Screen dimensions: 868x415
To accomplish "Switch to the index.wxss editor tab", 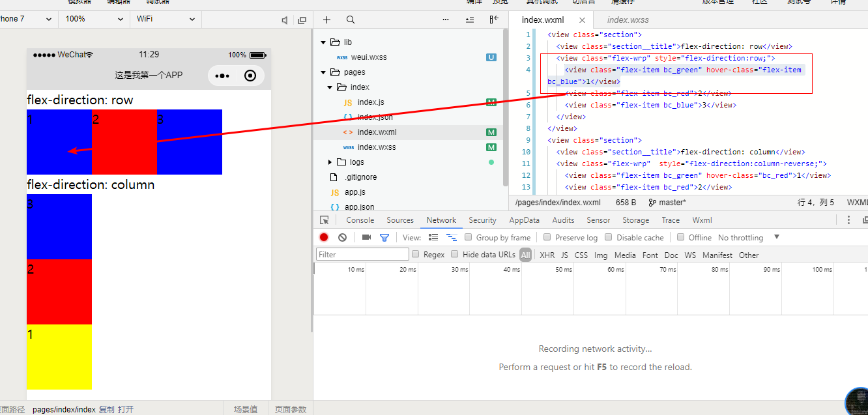I will (628, 20).
